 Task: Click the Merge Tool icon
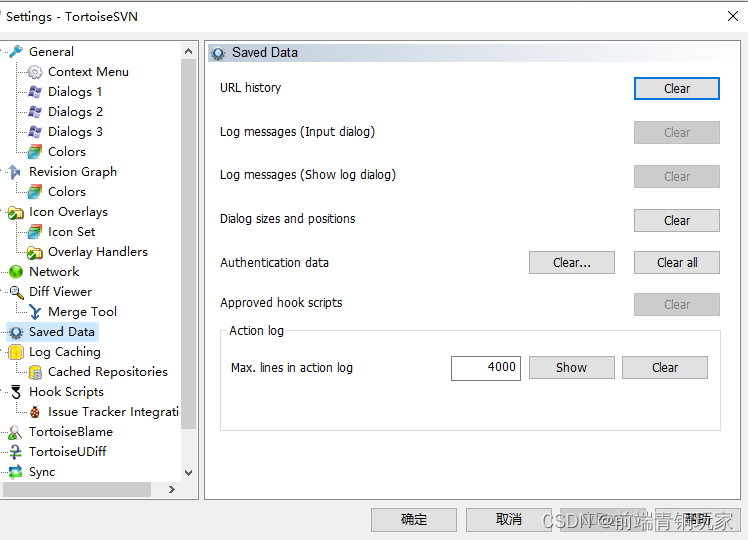coord(35,312)
